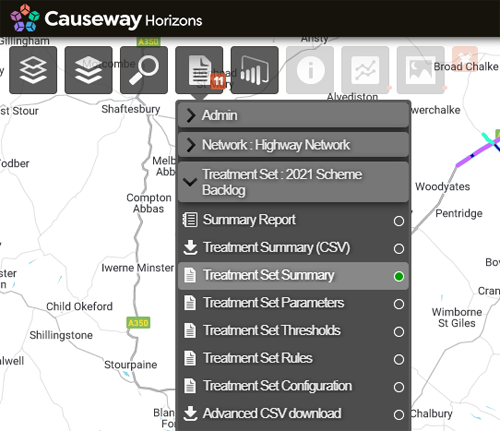Click the Treatment Set Rules document icon
This screenshot has width=500, height=431.
190,358
